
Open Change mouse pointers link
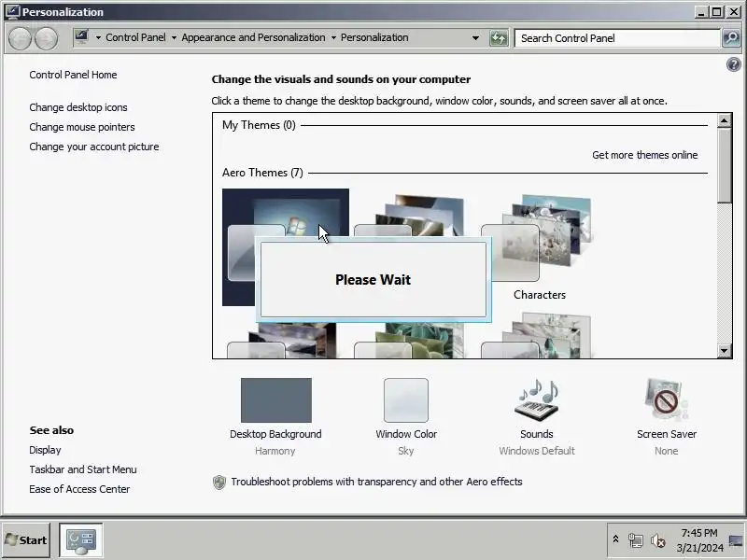click(x=82, y=127)
